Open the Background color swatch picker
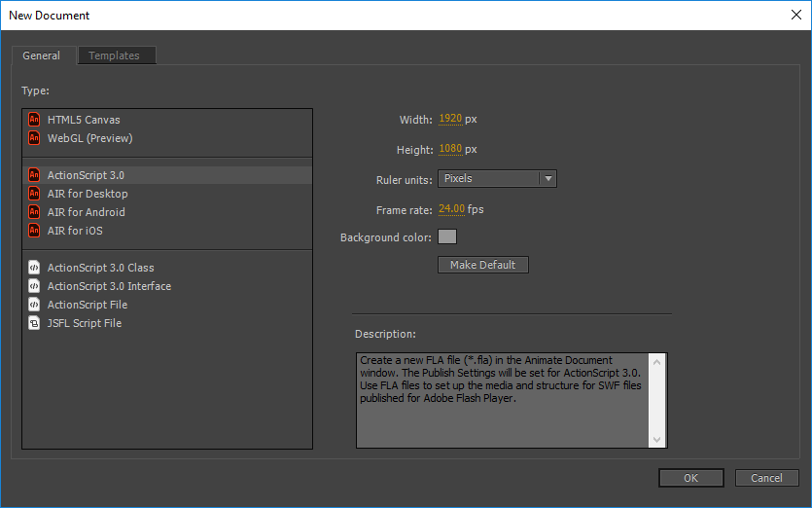This screenshot has height=508, width=812. pyautogui.click(x=447, y=236)
